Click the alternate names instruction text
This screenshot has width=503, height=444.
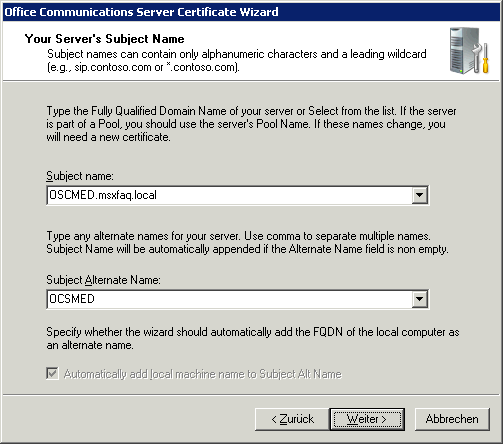tap(247, 243)
